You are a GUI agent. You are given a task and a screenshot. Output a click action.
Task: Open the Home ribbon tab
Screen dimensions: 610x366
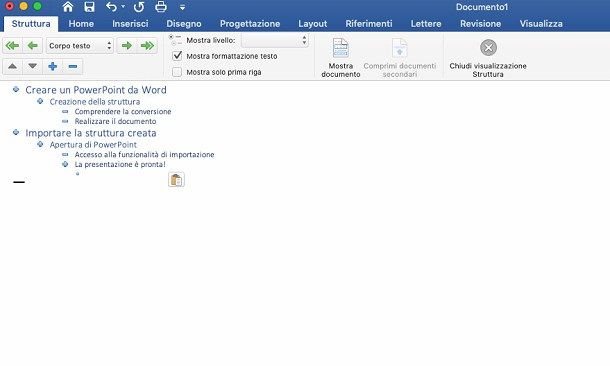[81, 24]
